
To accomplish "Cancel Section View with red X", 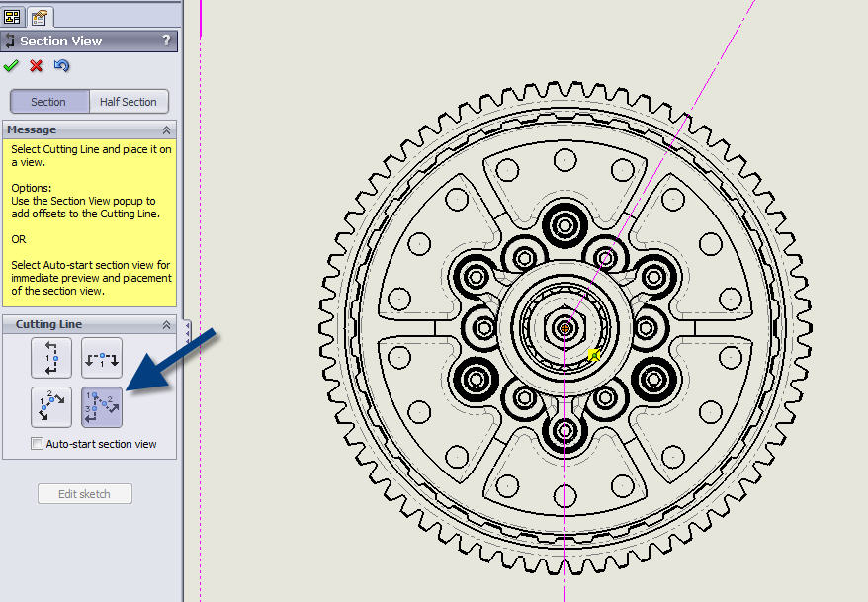I will click(x=36, y=66).
